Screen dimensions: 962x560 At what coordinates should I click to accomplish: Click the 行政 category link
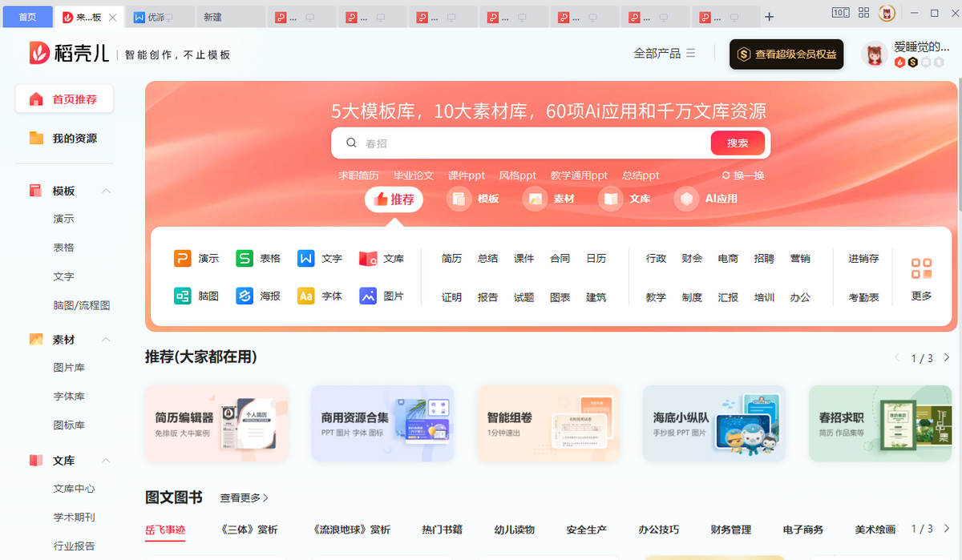(656, 258)
